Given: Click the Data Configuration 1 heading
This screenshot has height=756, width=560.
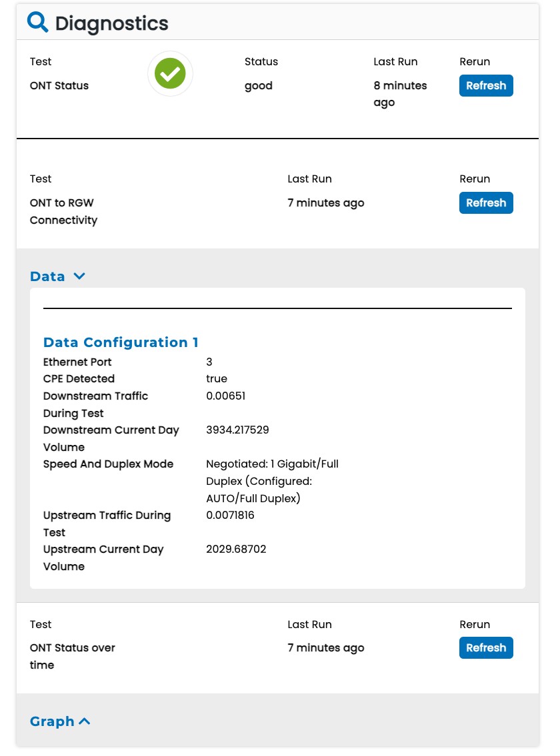Looking at the screenshot, I should [121, 342].
